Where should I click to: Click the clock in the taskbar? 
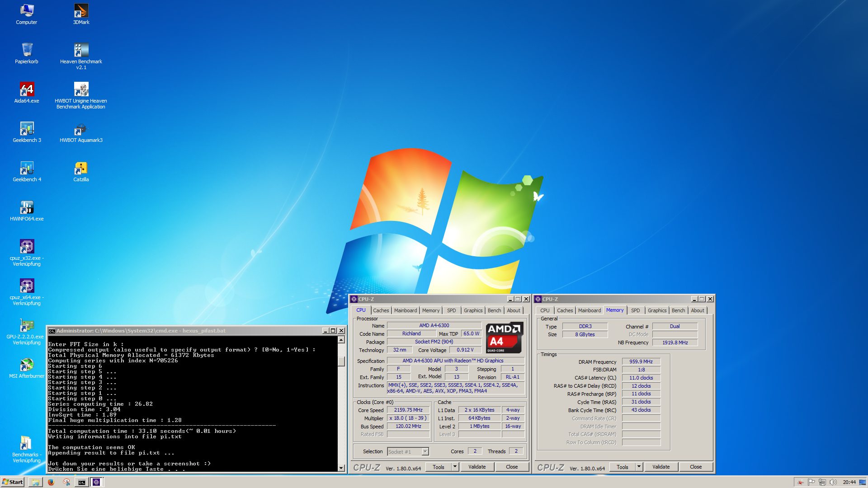849,482
